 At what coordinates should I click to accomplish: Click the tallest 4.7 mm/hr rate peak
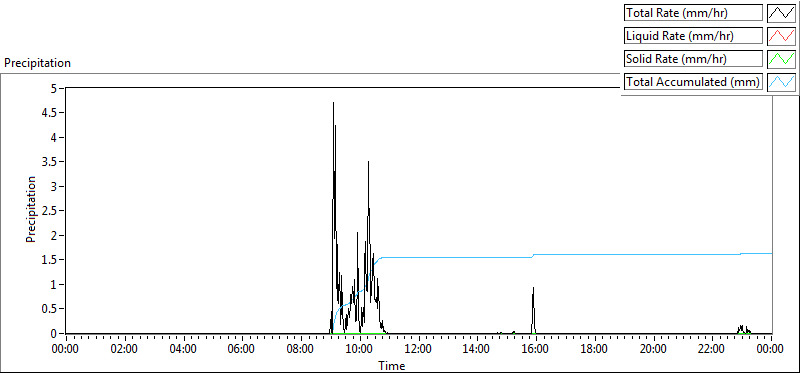click(x=333, y=104)
